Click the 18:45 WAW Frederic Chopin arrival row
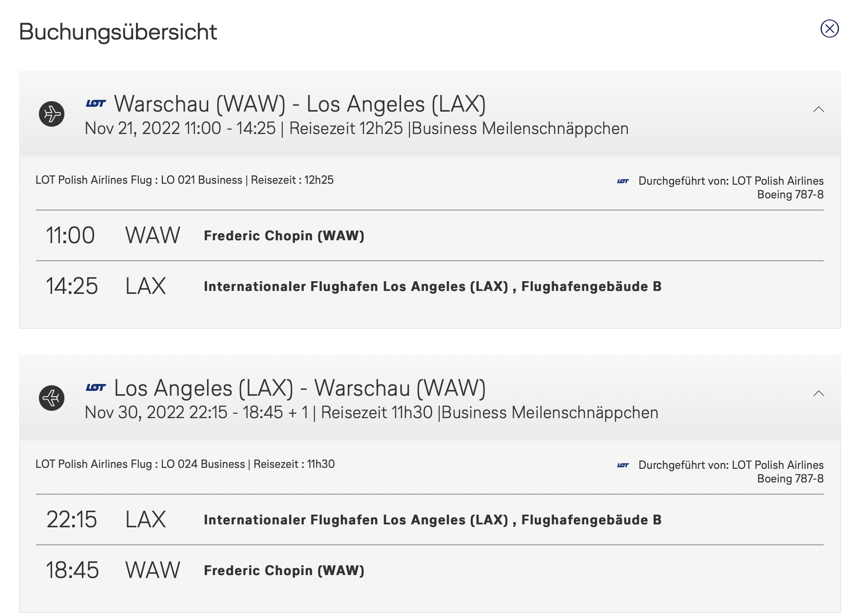The width and height of the screenshot is (849, 616). click(284, 571)
